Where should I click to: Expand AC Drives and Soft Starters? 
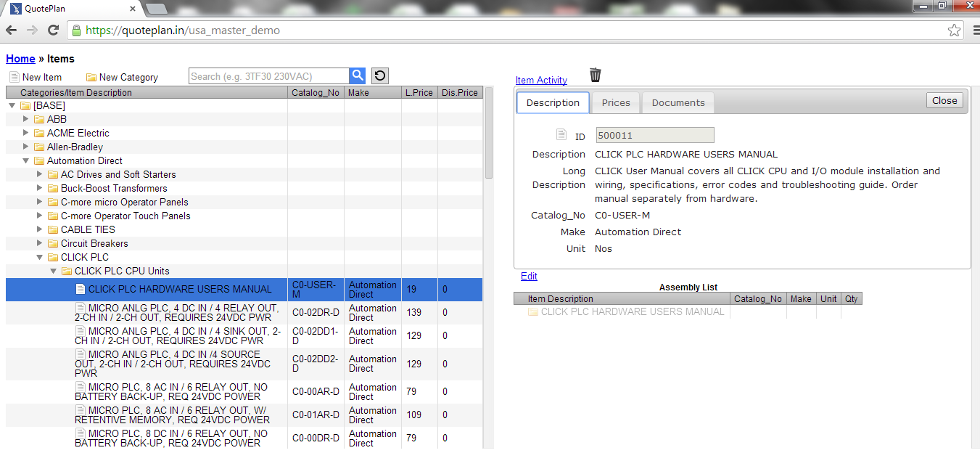[40, 174]
